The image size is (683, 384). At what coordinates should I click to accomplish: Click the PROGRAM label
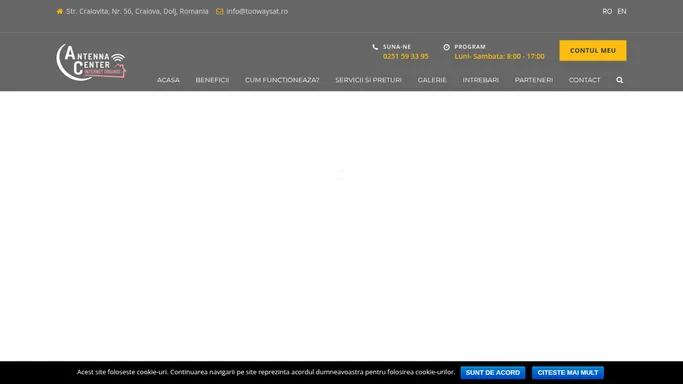click(470, 47)
